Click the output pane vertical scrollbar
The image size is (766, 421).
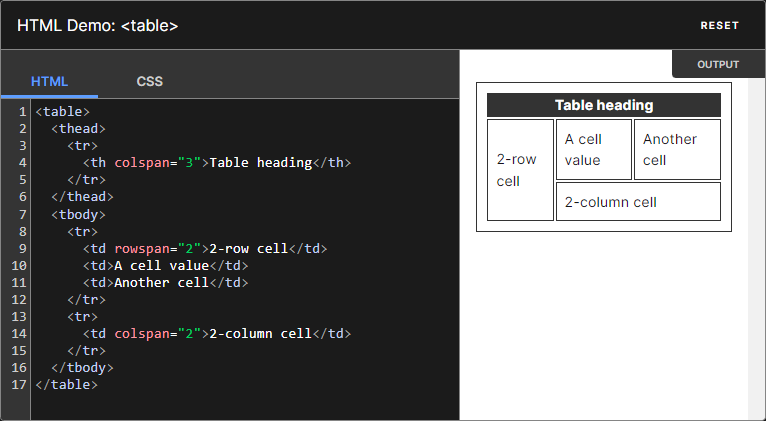[756, 248]
